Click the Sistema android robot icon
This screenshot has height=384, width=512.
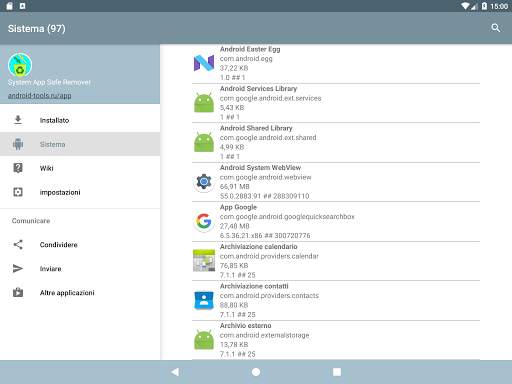(x=18, y=144)
